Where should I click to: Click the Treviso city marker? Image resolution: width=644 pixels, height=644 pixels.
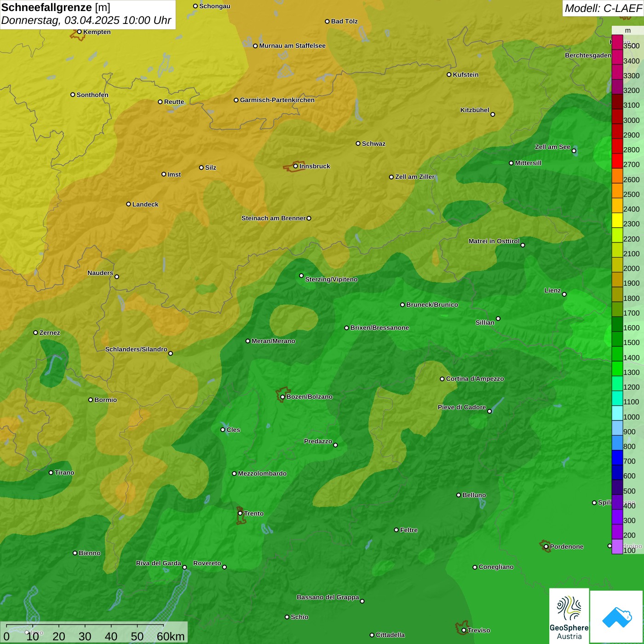[x=464, y=631]
